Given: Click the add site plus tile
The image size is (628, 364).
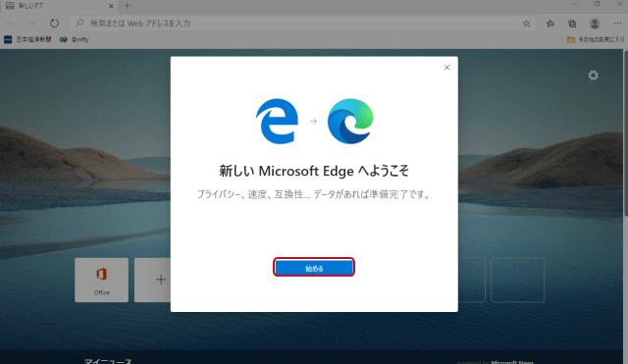Looking at the screenshot, I should [x=153, y=280].
